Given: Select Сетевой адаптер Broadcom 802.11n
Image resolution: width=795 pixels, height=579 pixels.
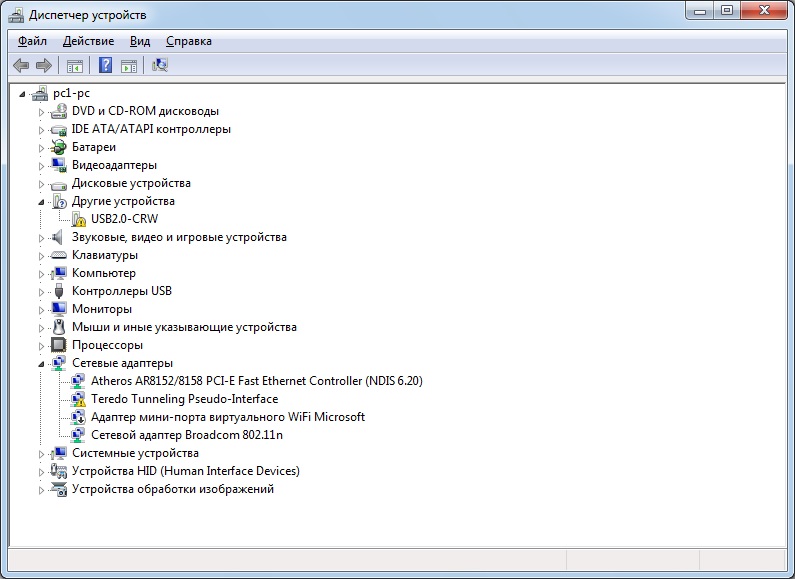Looking at the screenshot, I should tap(187, 435).
